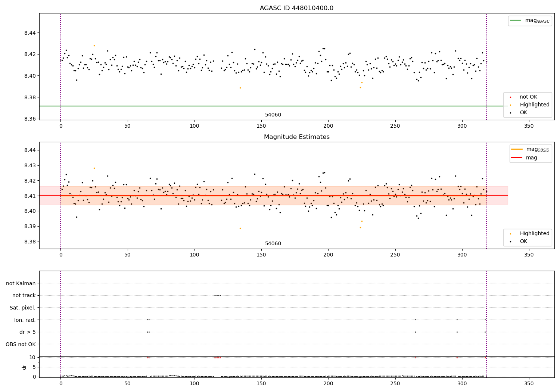This screenshot has height=392, width=560.
Task: Click the cluster of 'not track' flag points
Action: click(217, 295)
